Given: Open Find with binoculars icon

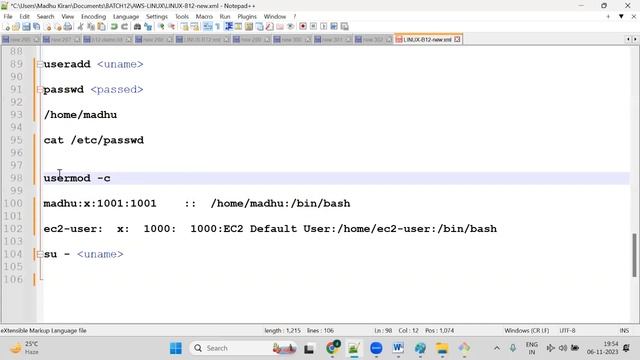Looking at the screenshot, I should click(x=137, y=27).
